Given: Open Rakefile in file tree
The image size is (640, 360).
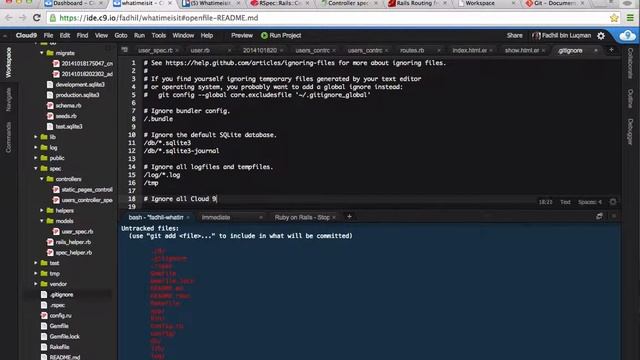Looking at the screenshot, I should tap(59, 347).
